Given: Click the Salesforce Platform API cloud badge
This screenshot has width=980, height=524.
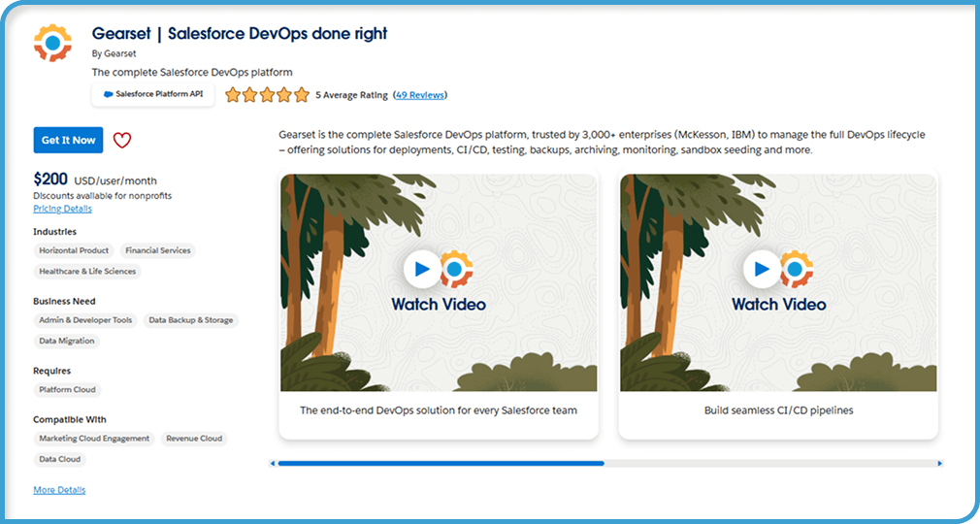Looking at the screenshot, I should click(x=153, y=95).
